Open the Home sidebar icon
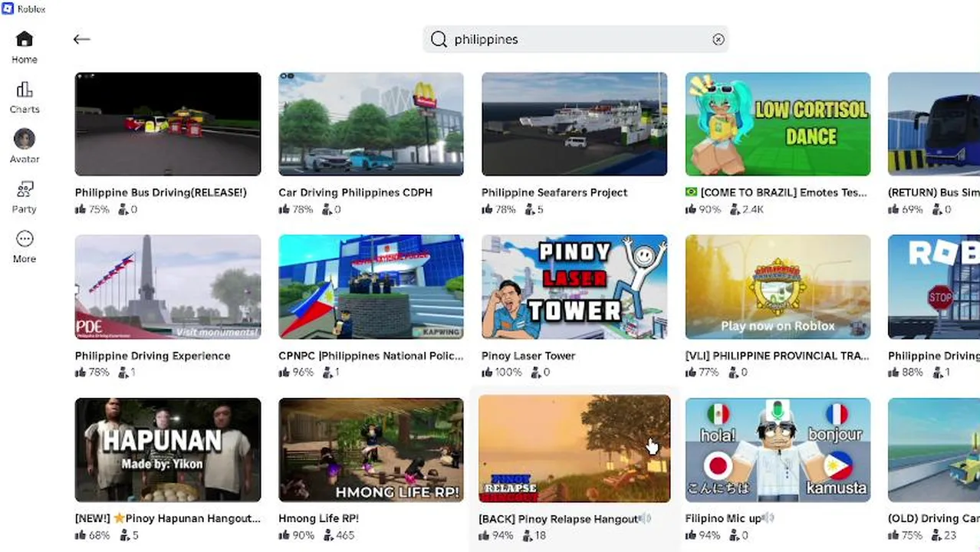Screen dimensions: 980x552 (x=25, y=39)
